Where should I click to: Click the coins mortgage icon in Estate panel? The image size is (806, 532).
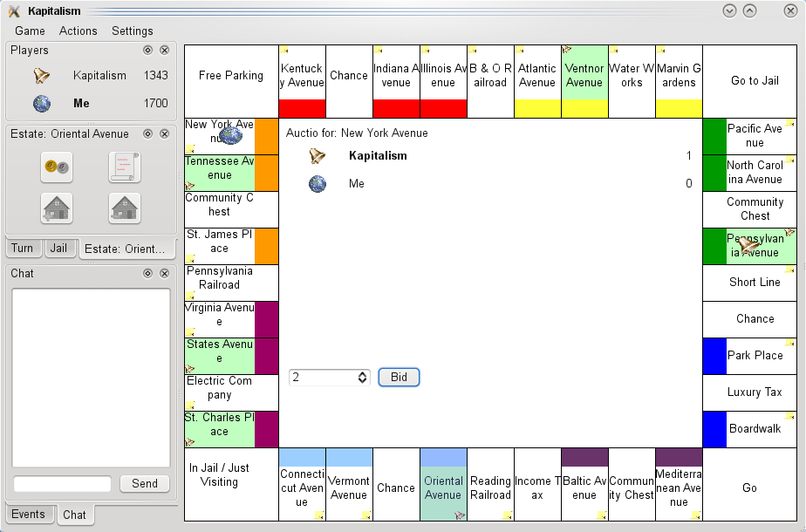coord(57,167)
